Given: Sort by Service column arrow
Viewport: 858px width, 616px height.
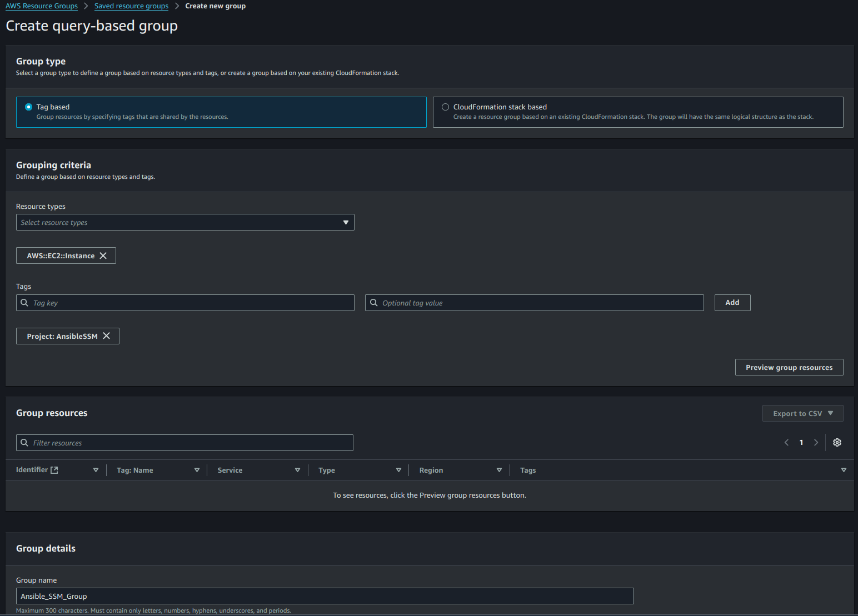Looking at the screenshot, I should 297,470.
